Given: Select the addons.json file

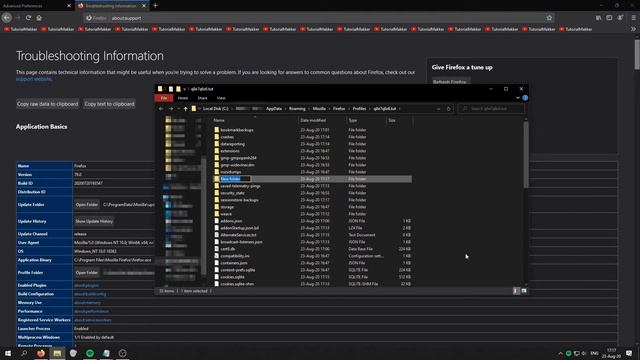Looking at the screenshot, I should (x=231, y=221).
